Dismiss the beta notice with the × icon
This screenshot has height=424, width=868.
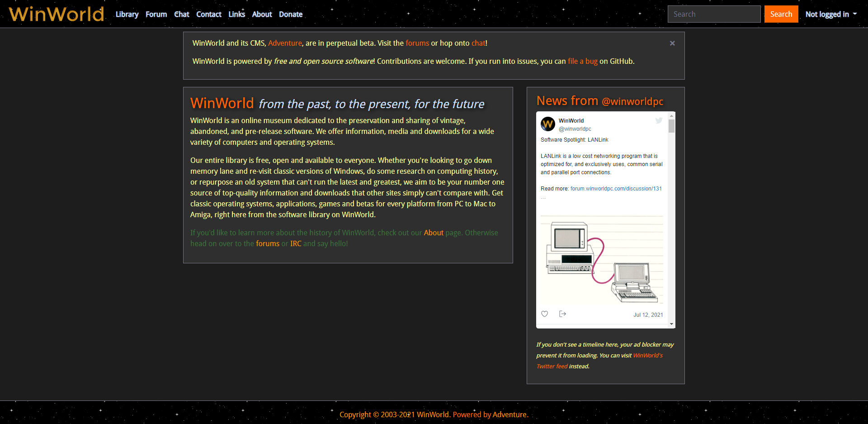tap(672, 43)
